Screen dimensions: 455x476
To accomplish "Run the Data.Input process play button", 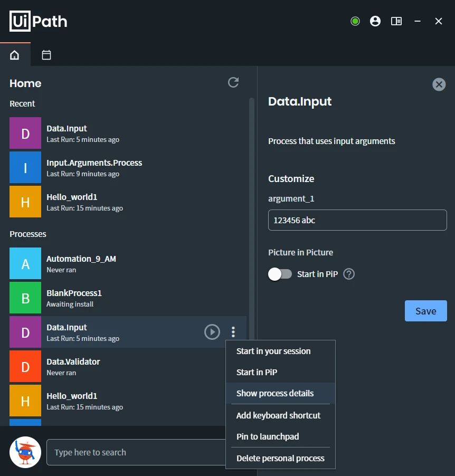I will coord(212,332).
